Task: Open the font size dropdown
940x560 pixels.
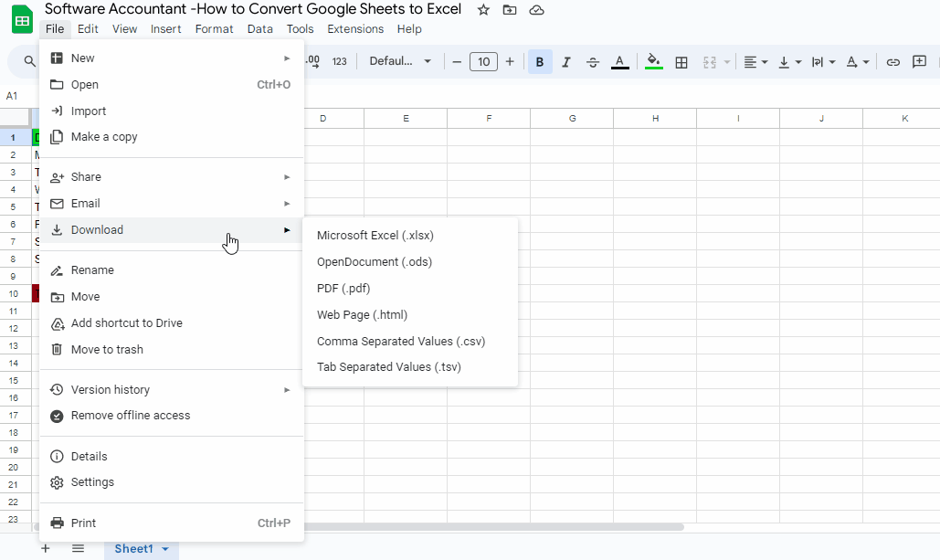Action: pyautogui.click(x=483, y=61)
